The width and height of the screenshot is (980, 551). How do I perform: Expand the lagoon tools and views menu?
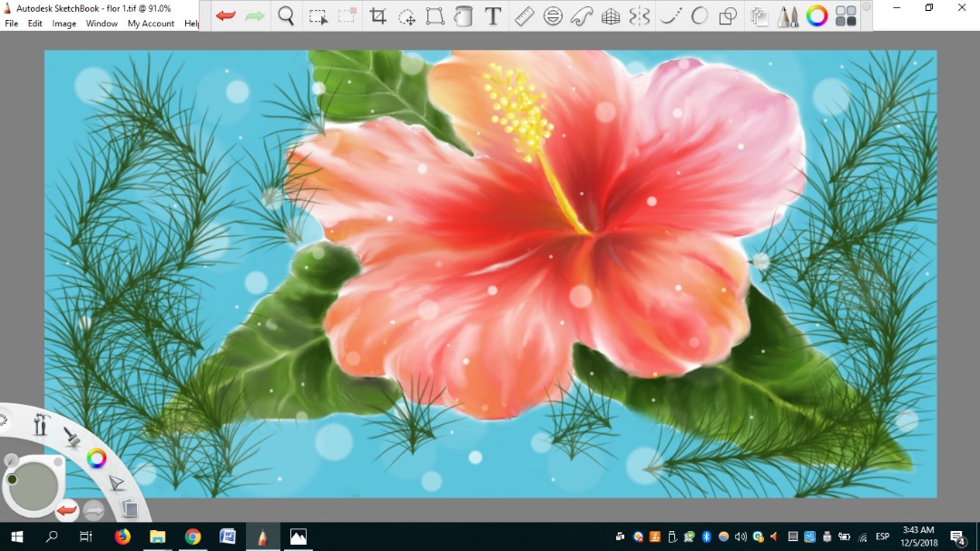40,424
